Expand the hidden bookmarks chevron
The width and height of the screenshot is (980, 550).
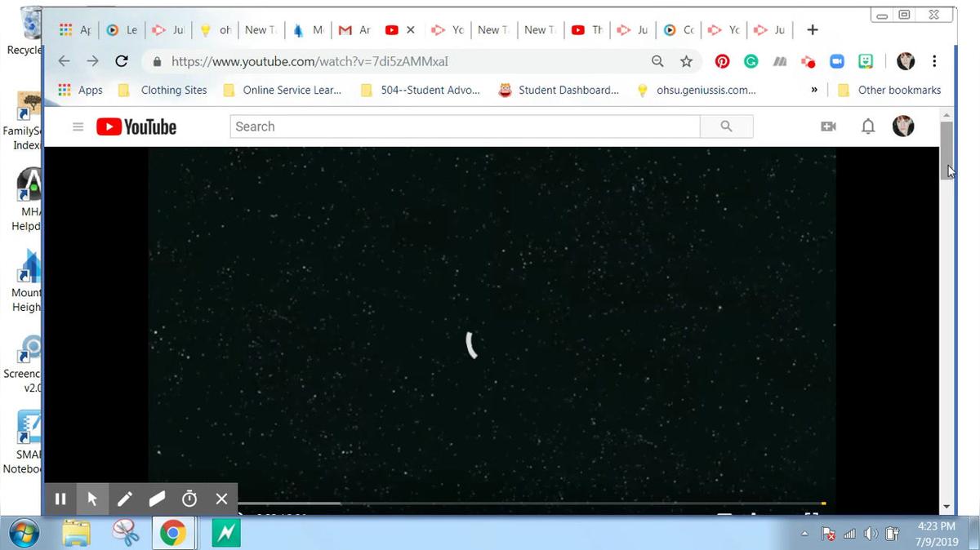(813, 90)
